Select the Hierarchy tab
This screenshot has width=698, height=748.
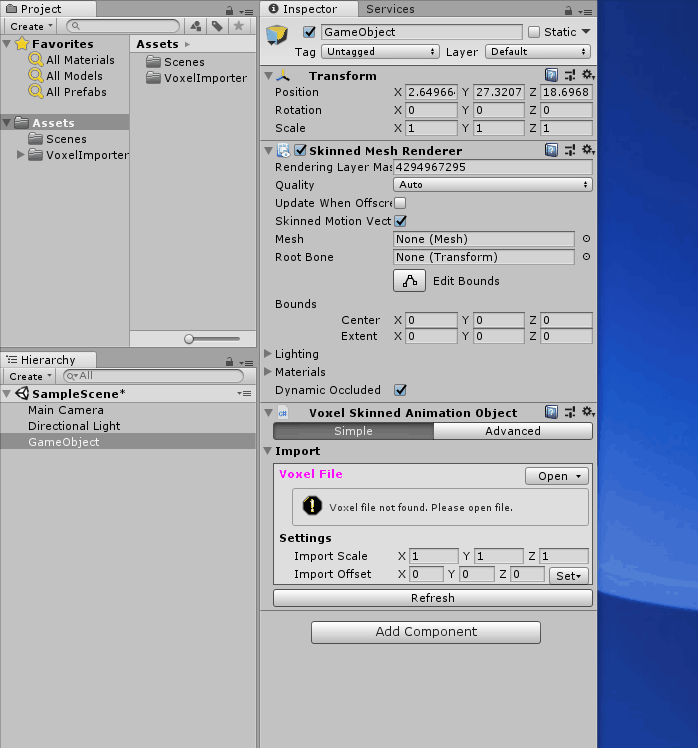48,360
